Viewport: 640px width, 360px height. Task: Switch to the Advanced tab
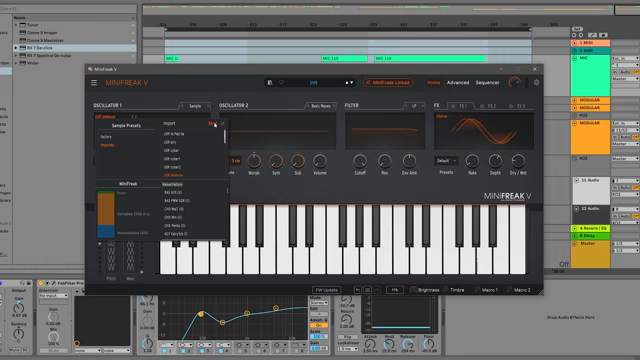(458, 82)
